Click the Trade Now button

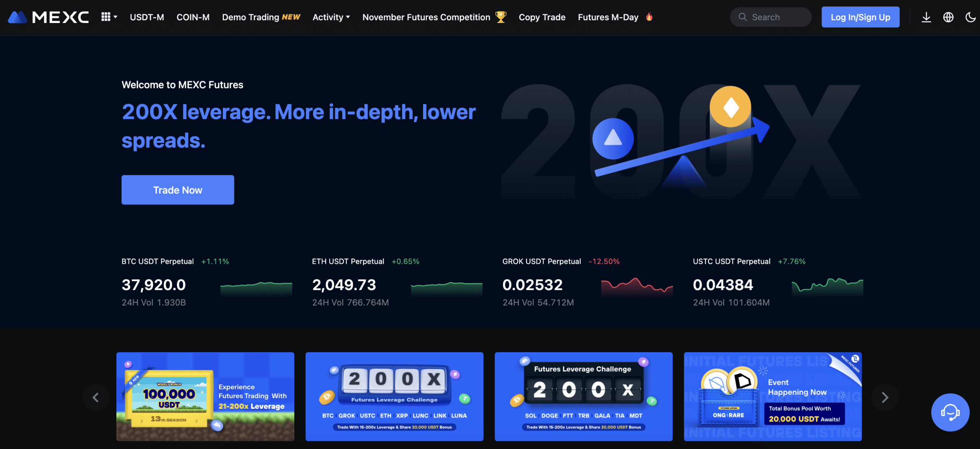tap(178, 189)
